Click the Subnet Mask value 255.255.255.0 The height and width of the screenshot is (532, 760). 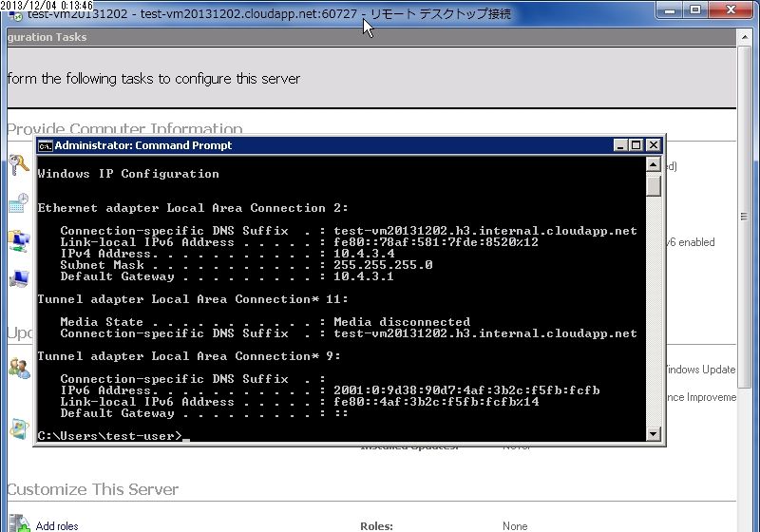383,265
